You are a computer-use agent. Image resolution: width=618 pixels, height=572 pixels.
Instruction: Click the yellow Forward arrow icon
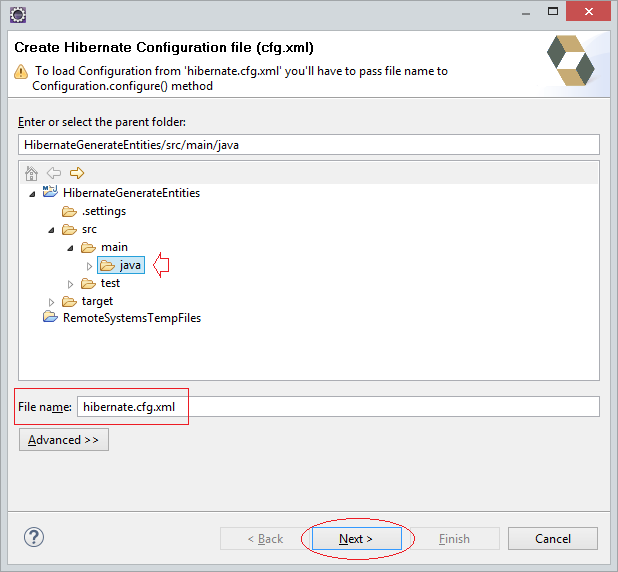click(x=77, y=173)
